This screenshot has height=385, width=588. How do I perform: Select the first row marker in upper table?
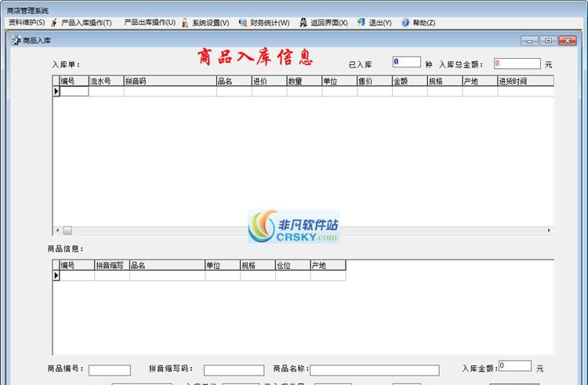click(56, 91)
